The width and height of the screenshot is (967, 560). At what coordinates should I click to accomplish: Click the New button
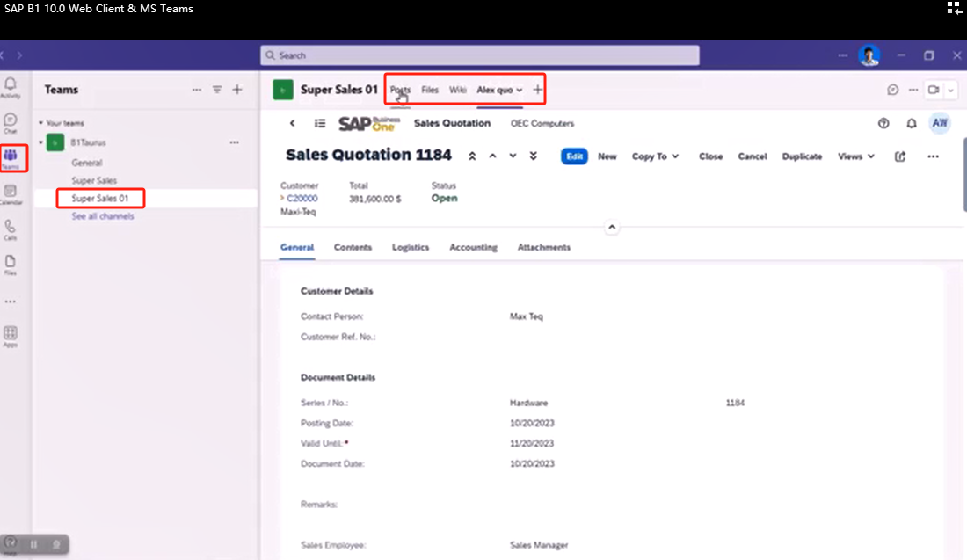click(x=607, y=156)
